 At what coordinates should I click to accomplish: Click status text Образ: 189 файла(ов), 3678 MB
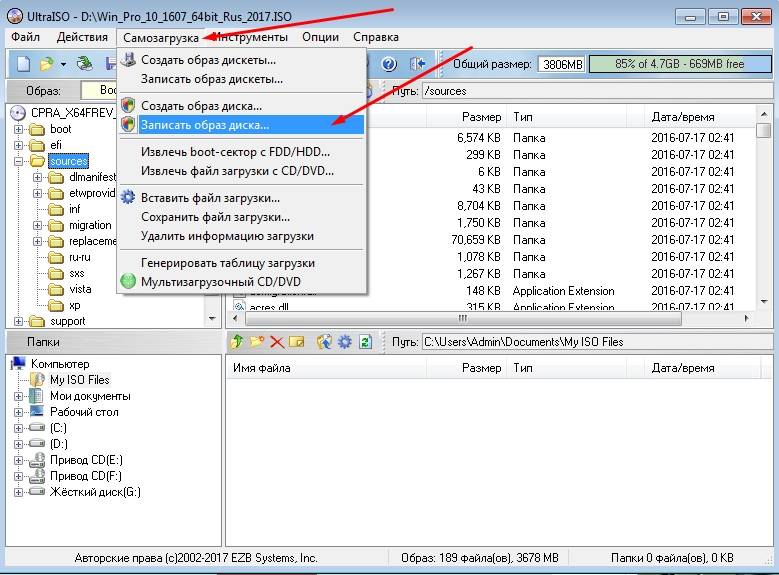[479, 558]
